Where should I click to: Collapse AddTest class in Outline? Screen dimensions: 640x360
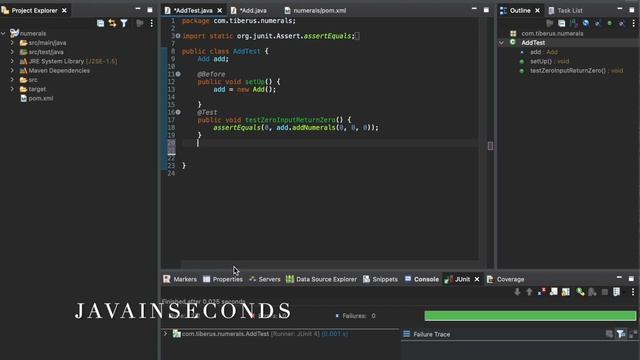point(502,42)
